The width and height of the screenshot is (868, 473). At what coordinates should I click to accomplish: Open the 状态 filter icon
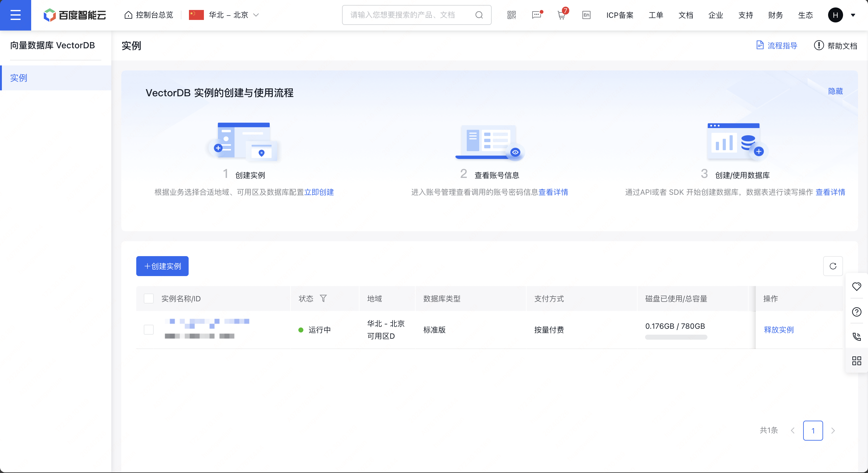[x=323, y=298]
